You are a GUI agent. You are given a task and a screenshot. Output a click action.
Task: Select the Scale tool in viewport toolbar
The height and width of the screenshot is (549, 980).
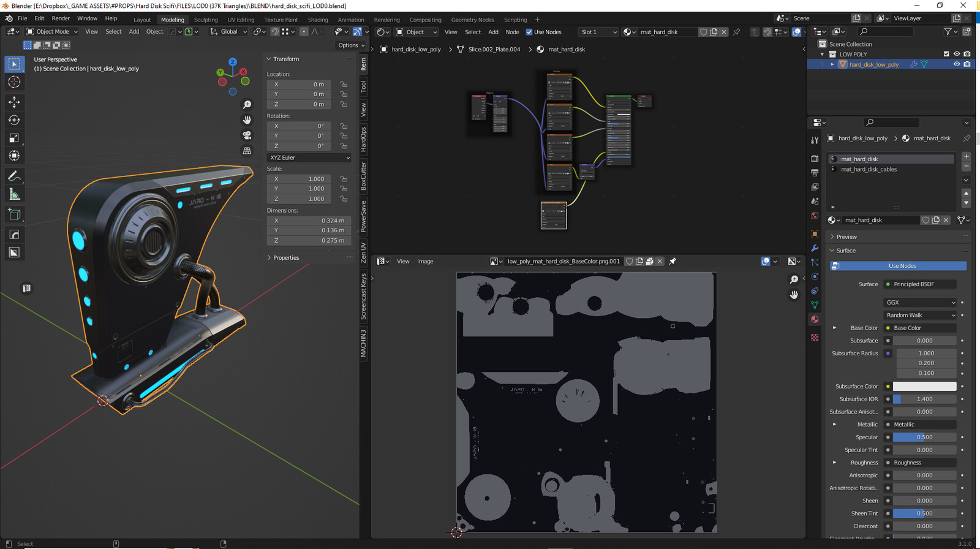tap(14, 138)
